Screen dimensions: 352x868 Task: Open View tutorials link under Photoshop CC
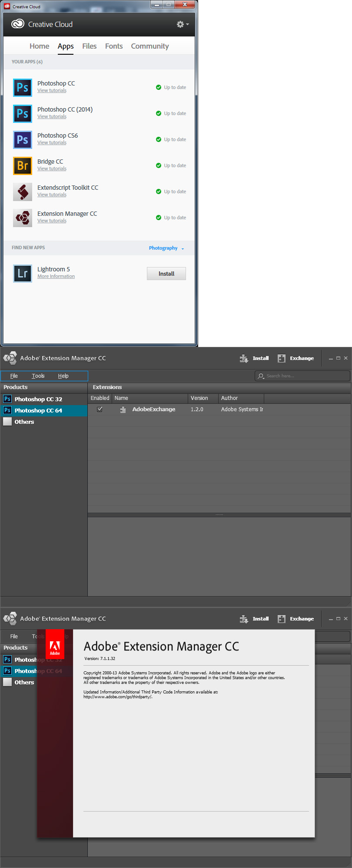tap(52, 90)
